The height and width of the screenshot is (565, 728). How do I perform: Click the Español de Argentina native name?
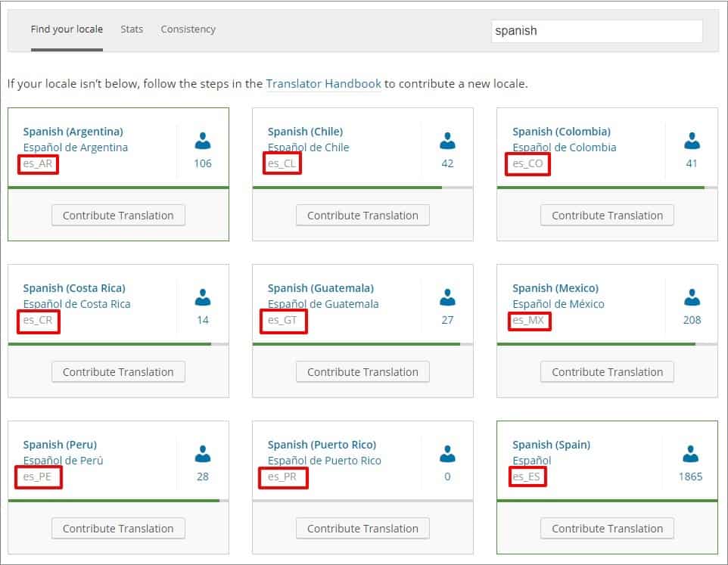point(76,147)
